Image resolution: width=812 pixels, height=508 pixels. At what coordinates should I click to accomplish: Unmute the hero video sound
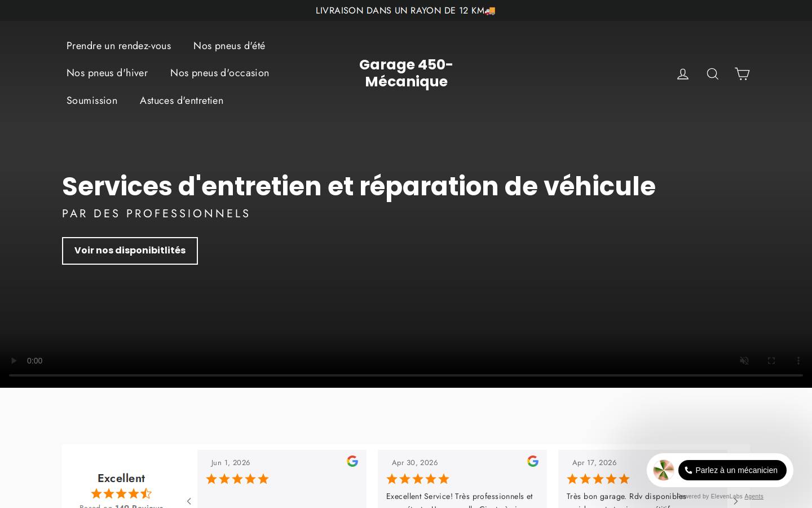(x=744, y=361)
